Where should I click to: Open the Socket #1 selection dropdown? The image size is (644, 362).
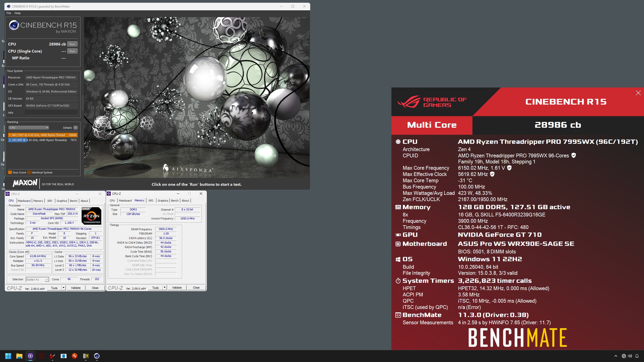coord(37,280)
